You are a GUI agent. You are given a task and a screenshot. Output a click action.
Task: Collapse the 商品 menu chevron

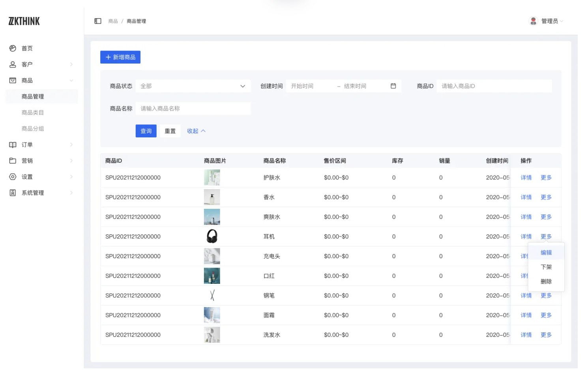pyautogui.click(x=71, y=81)
